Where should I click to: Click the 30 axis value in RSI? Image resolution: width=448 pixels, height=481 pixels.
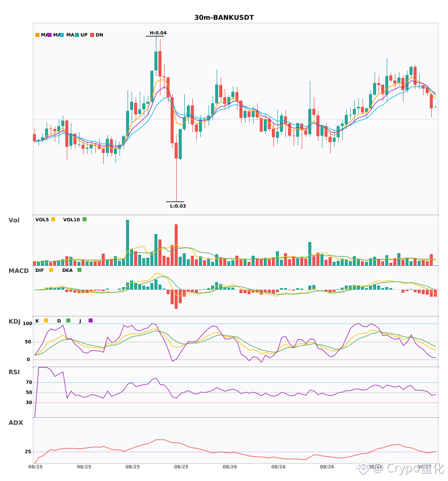click(29, 403)
